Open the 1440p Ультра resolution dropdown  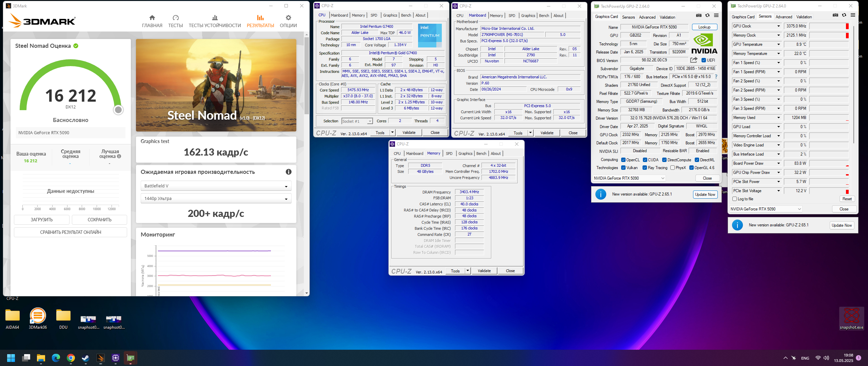pos(216,199)
